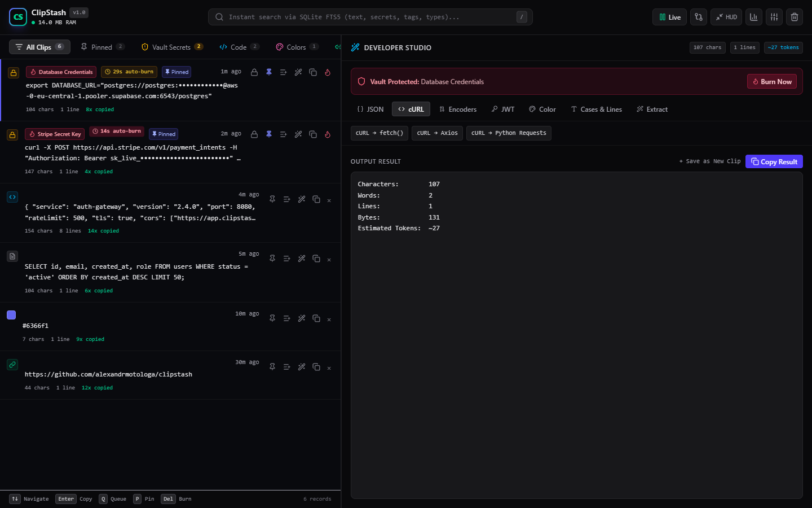Screen dimensions: 812x508
Task: Focus the instant search field
Action: tap(370, 17)
